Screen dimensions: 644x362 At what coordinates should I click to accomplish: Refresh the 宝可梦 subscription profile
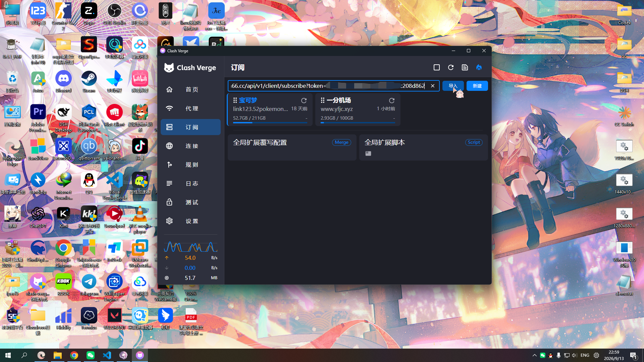(x=304, y=101)
